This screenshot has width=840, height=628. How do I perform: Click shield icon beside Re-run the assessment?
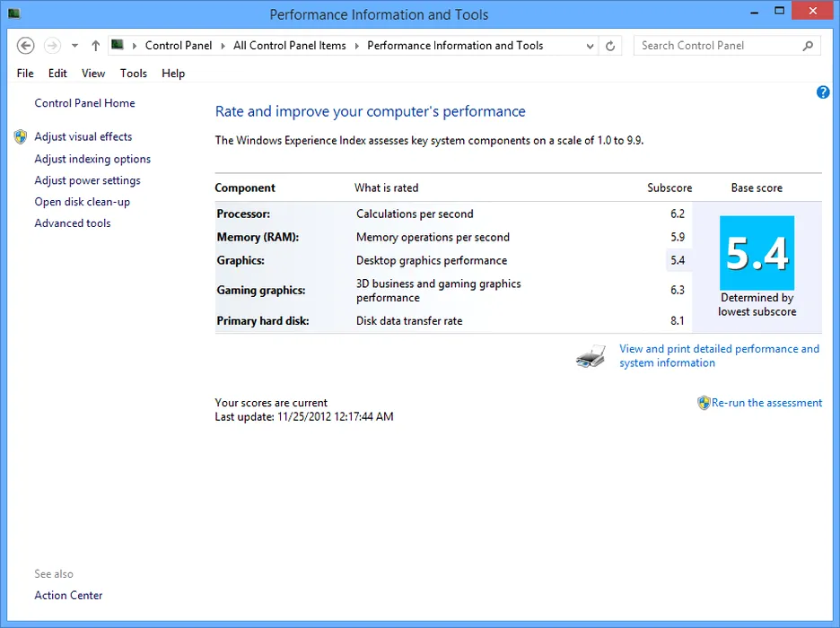704,403
